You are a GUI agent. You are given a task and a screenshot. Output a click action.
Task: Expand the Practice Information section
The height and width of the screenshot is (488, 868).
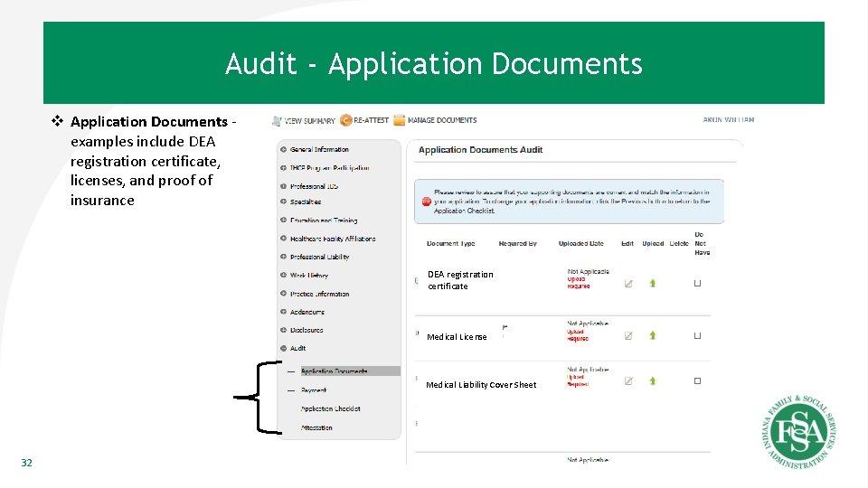(283, 294)
